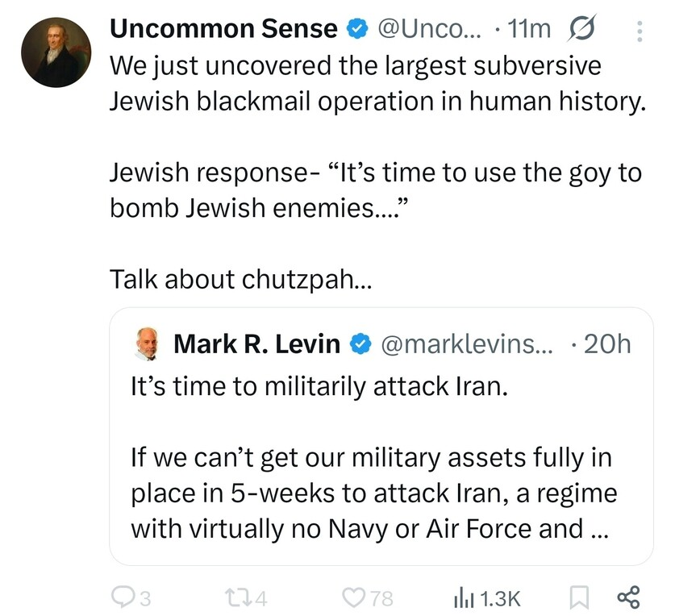Click the verified badge beside Mark R. Levin
This screenshot has width=675, height=616.
[x=357, y=343]
